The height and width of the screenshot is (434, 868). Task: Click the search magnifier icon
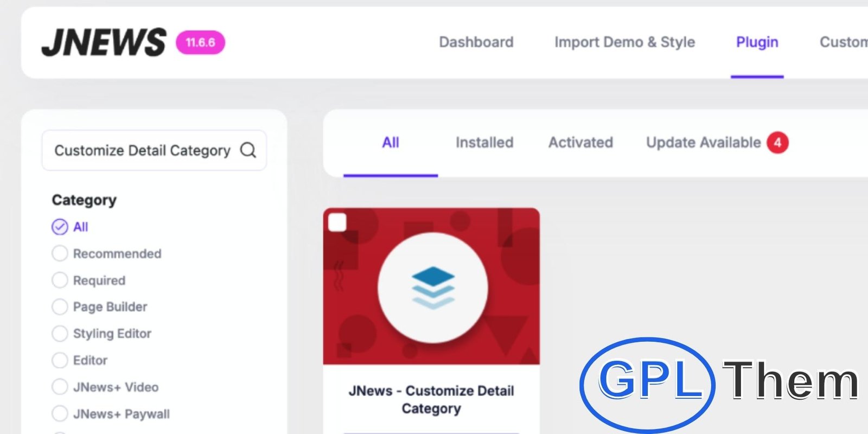(x=248, y=150)
